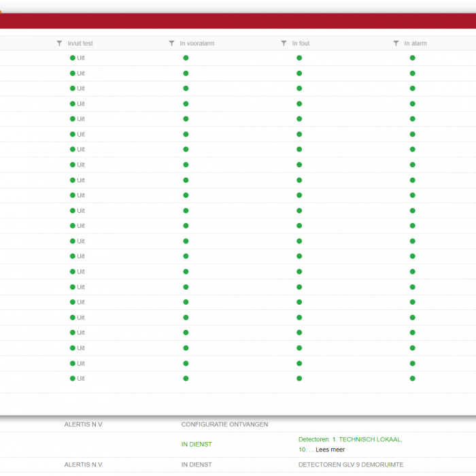Image resolution: width=476 pixels, height=476 pixels.
Task: Click last row's In vooralarm green dot
Action: [186, 378]
